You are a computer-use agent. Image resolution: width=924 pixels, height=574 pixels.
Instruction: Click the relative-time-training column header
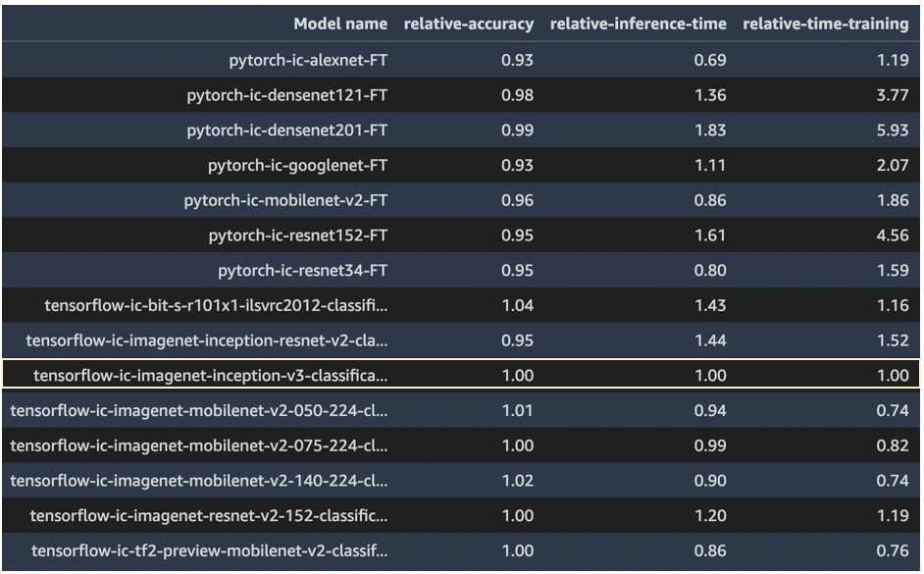pos(826,24)
